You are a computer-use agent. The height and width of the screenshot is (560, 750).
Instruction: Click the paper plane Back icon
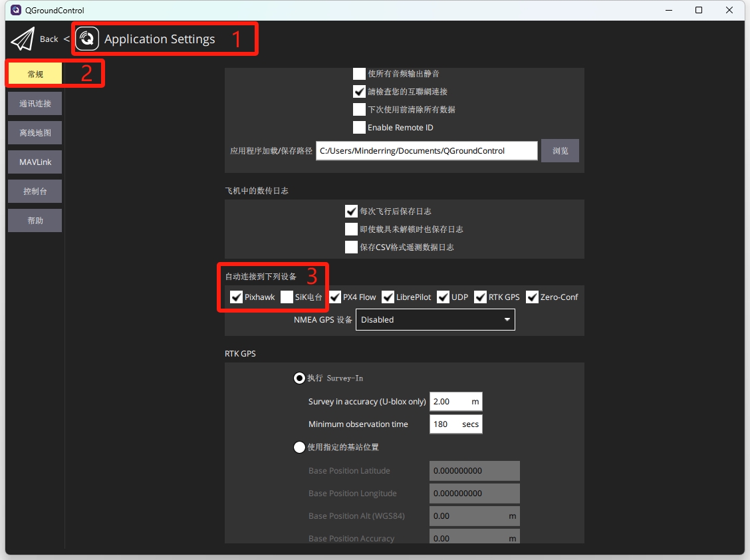click(23, 39)
